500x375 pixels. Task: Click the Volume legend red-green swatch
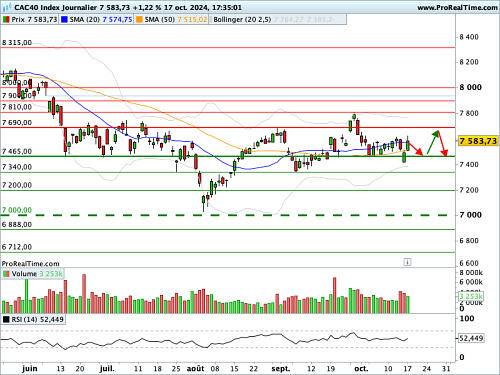(x=6, y=274)
